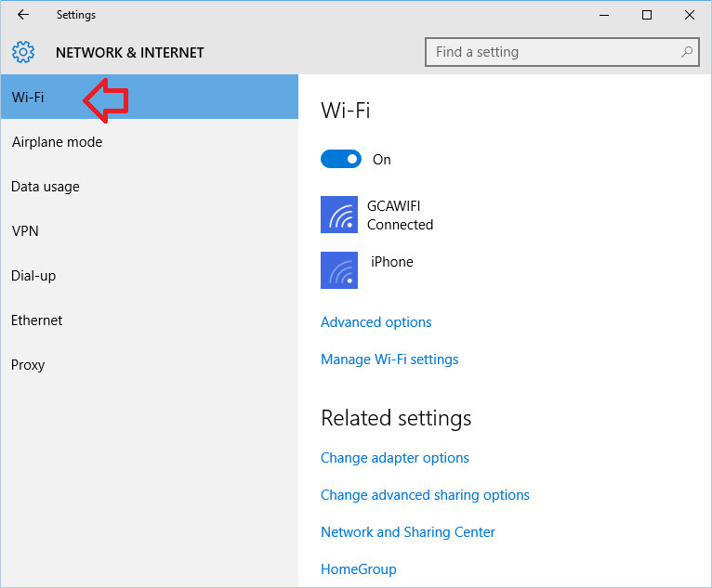Viewport: 712px width, 588px height.
Task: Turn off the Wi-Fi toggle switch
Action: 341,159
